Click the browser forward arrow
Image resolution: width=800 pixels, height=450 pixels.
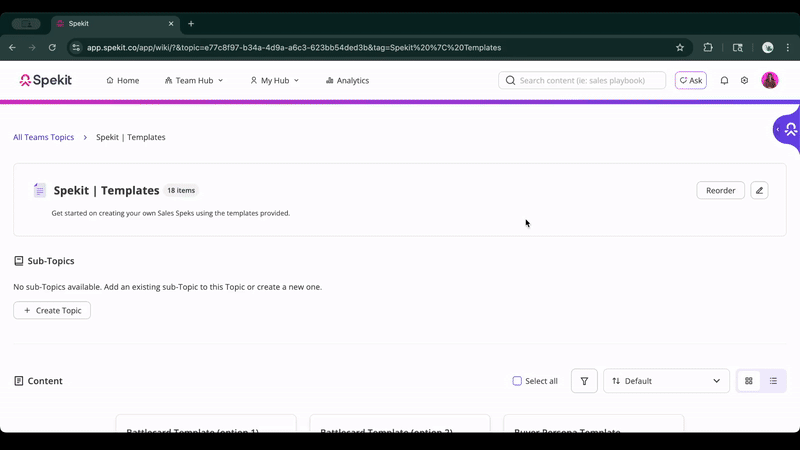point(32,47)
